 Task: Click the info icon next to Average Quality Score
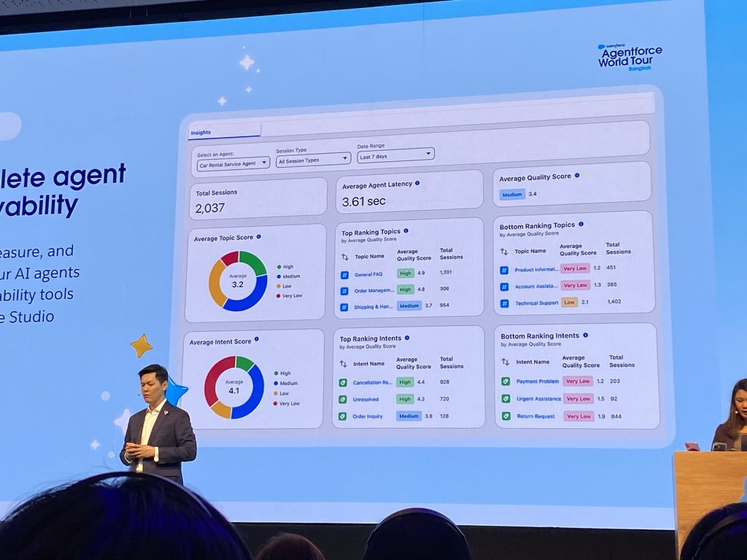[577, 176]
